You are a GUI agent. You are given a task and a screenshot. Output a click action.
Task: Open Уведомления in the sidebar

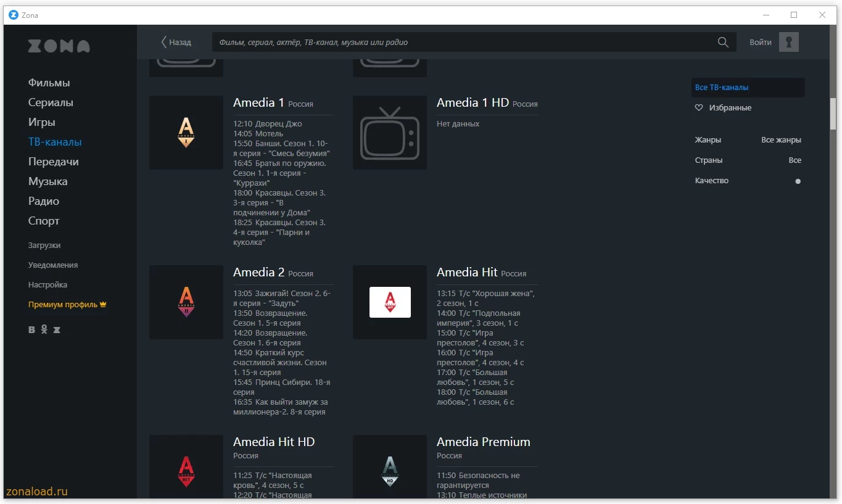pyautogui.click(x=53, y=265)
